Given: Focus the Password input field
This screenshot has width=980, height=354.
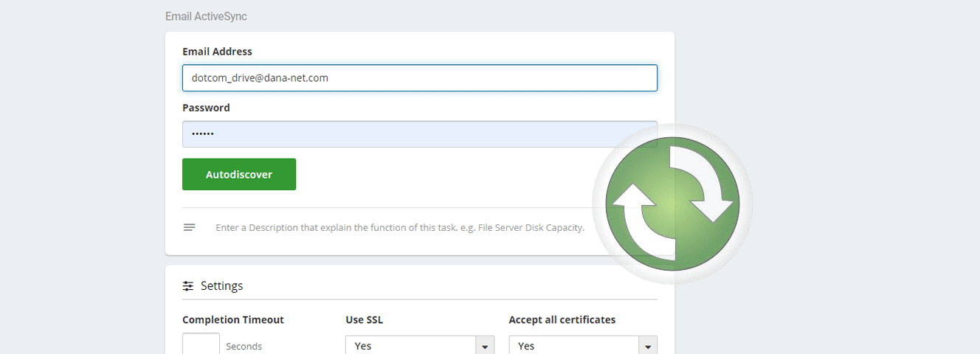Looking at the screenshot, I should (x=420, y=134).
